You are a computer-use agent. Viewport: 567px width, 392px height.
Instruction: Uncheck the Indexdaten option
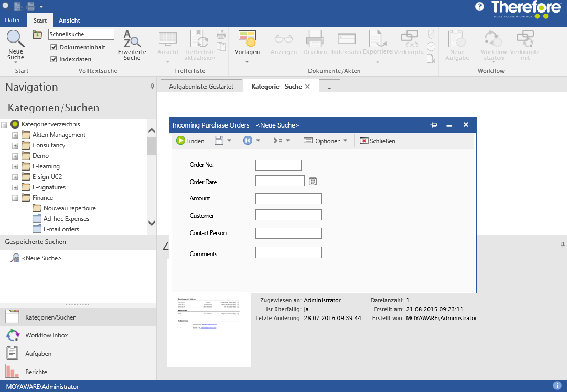click(x=54, y=59)
